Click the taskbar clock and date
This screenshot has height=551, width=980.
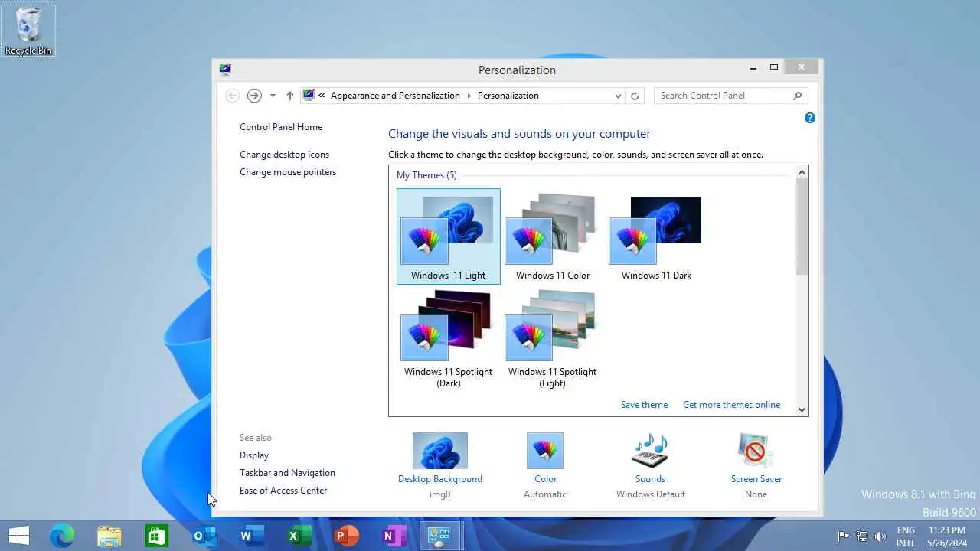tap(946, 536)
